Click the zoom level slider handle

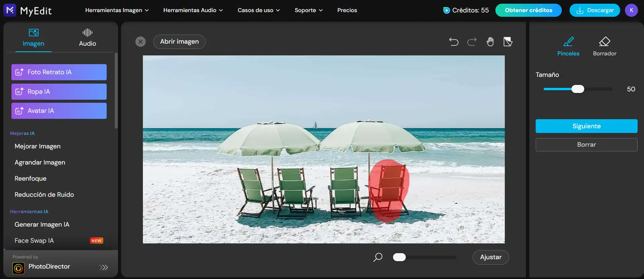click(x=399, y=257)
